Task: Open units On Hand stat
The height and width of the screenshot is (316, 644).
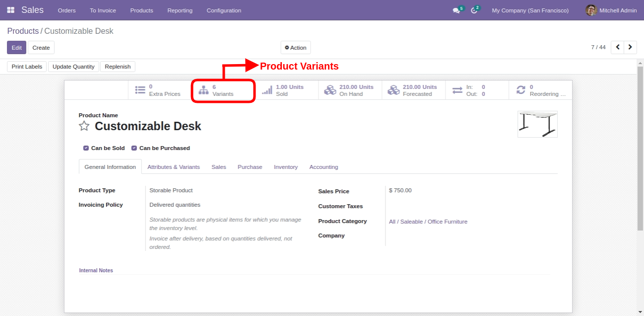Action: click(350, 90)
